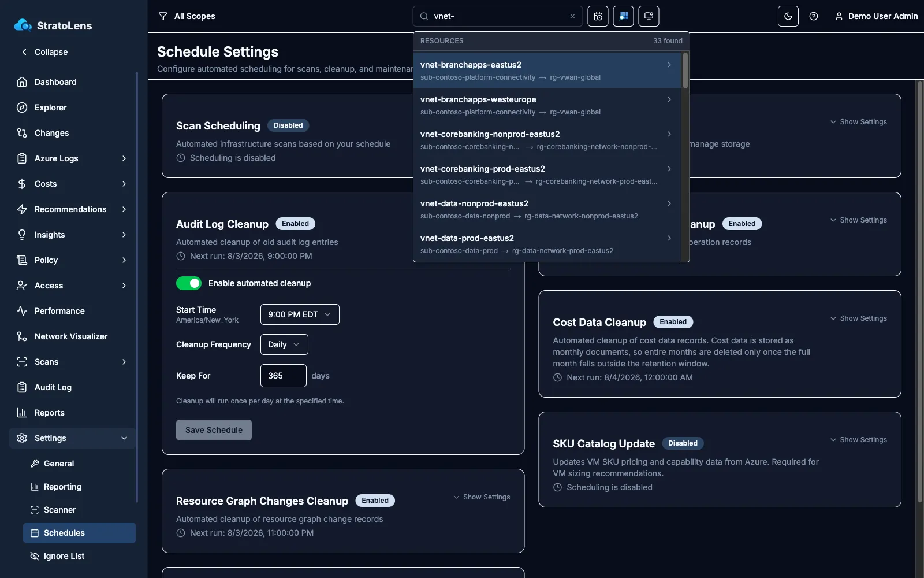Click the Keep For days input field
The image size is (924, 578).
tap(284, 376)
